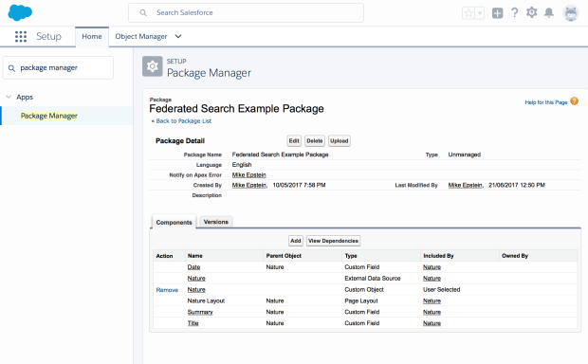Click the Included By column header
This screenshot has height=364, width=588.
pos(438,256)
